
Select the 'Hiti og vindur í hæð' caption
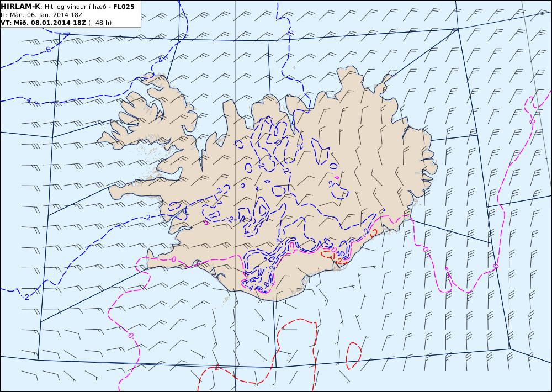coord(76,7)
